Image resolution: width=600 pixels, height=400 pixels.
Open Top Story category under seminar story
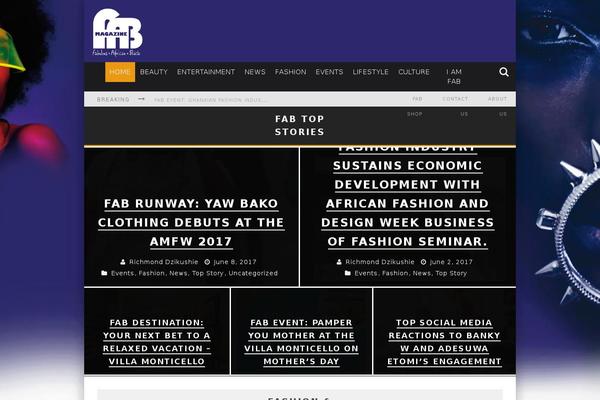[451, 273]
